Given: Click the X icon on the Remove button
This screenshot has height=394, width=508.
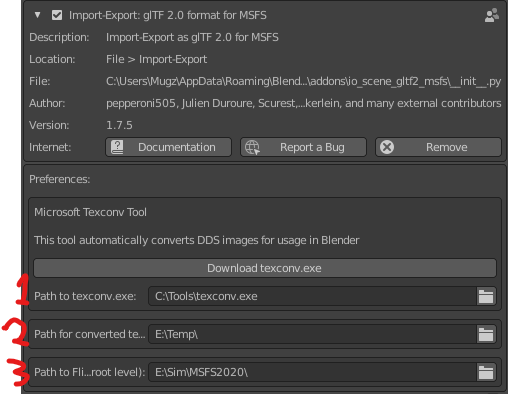Looking at the screenshot, I should 387,147.
